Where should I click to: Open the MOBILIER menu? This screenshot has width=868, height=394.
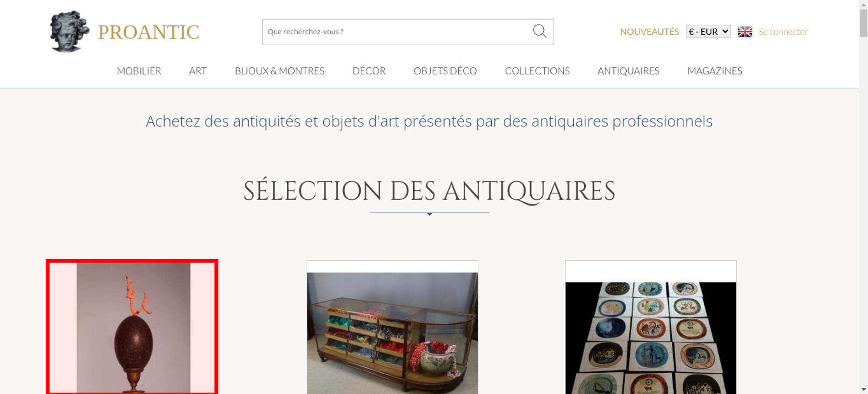(139, 71)
